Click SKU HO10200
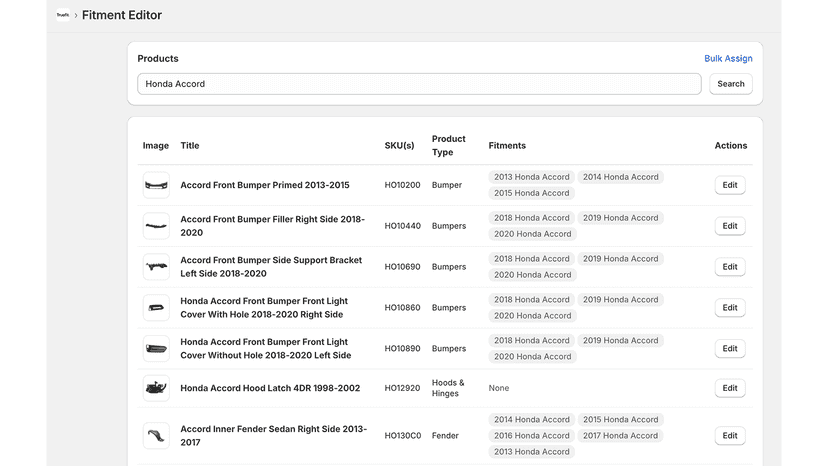Screen dimensions: 828x466 click(402, 185)
